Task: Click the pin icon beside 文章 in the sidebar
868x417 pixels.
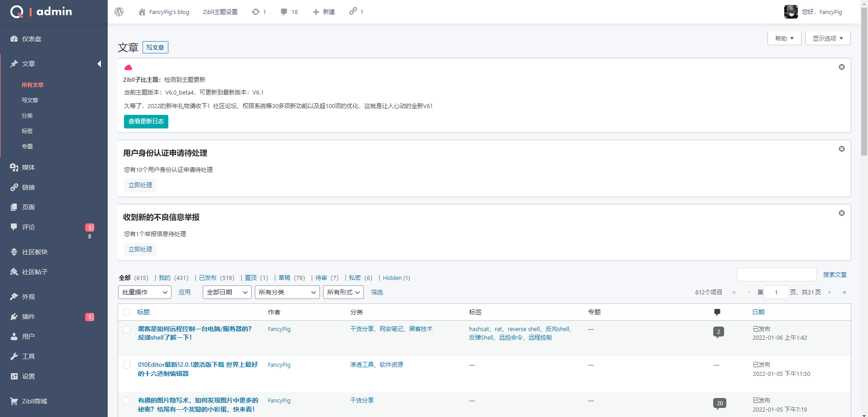Action: point(14,64)
